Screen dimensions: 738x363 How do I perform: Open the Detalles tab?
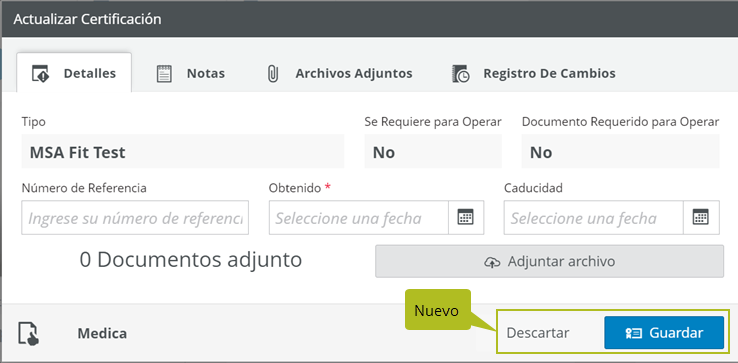click(x=74, y=73)
